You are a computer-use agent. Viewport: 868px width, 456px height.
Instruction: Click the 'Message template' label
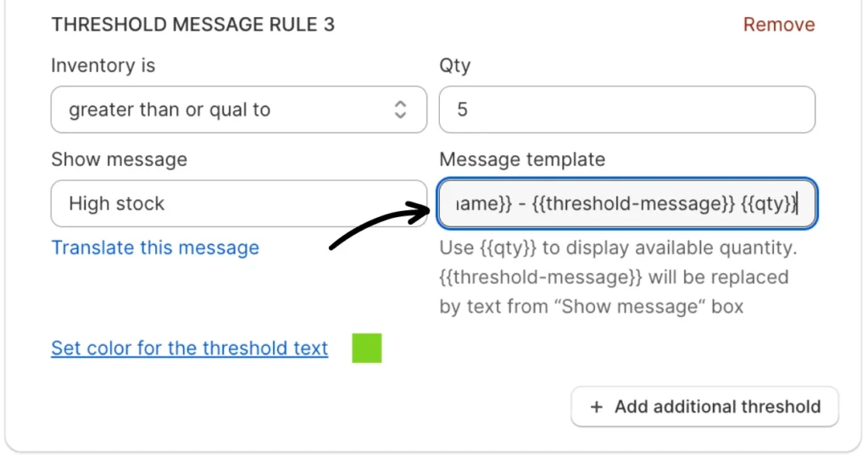point(522,159)
